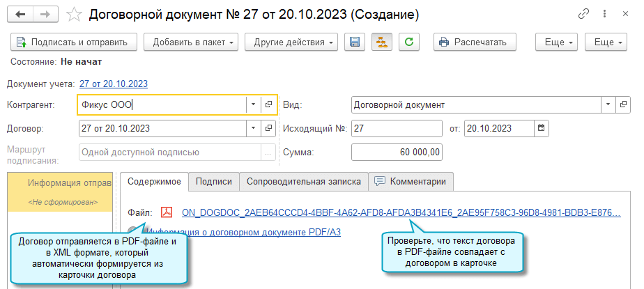The width and height of the screenshot is (644, 289).
Task: Open the first Еще dropdown
Action: point(556,42)
